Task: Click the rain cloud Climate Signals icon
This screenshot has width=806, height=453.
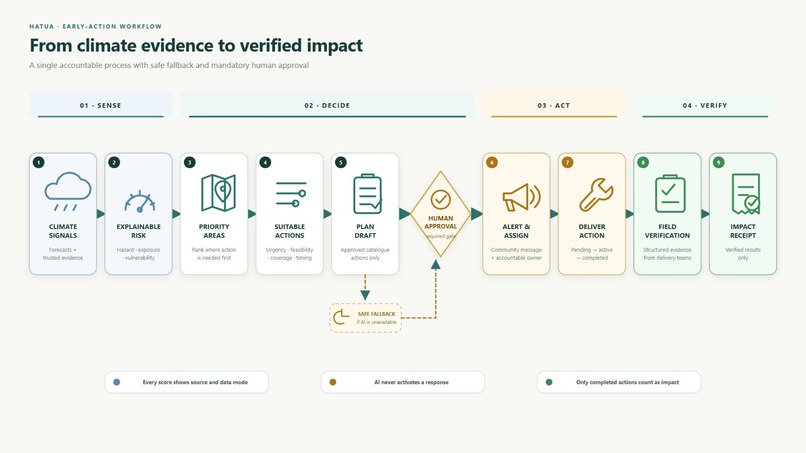Action: [x=68, y=191]
